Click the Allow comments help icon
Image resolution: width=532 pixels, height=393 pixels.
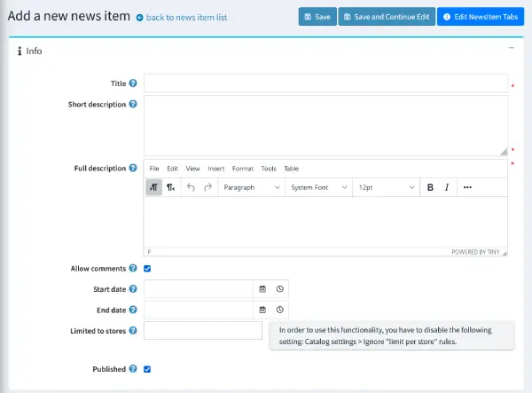coord(133,268)
